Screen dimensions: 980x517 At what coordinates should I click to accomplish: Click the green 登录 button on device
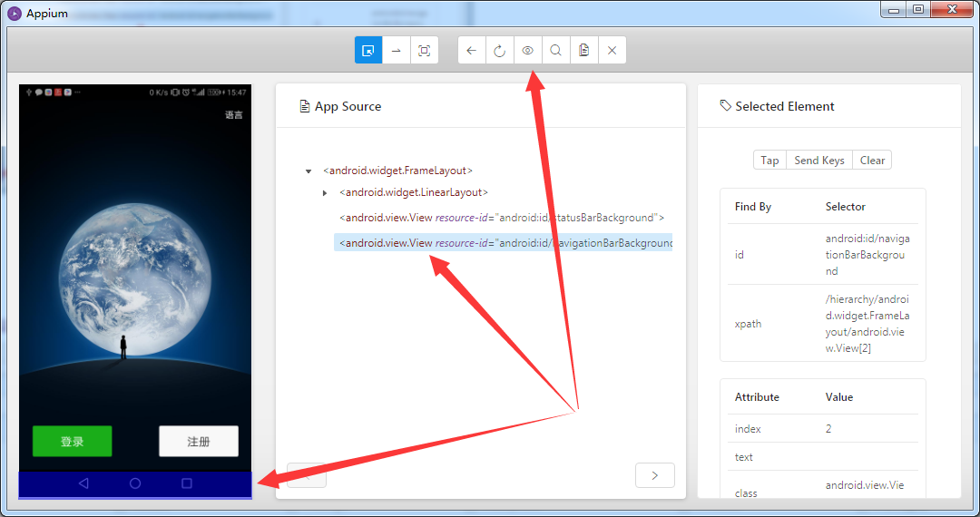[72, 442]
